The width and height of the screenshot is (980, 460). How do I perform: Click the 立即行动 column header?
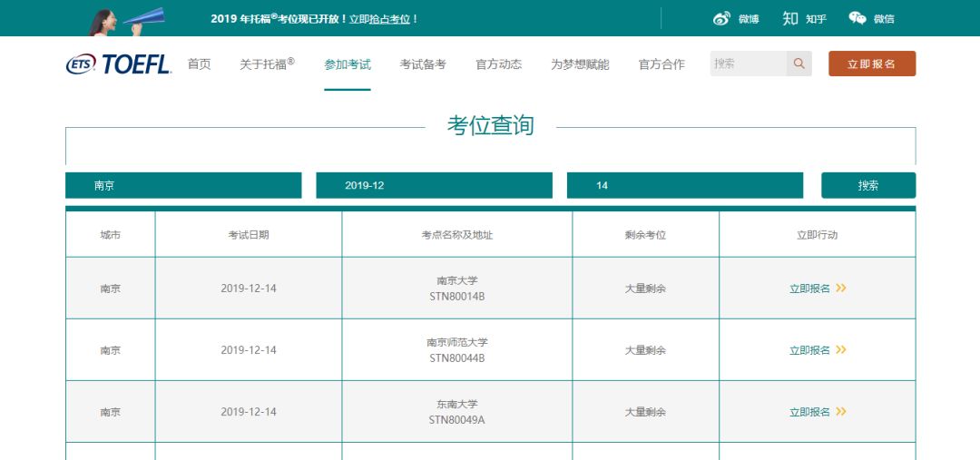tap(817, 235)
